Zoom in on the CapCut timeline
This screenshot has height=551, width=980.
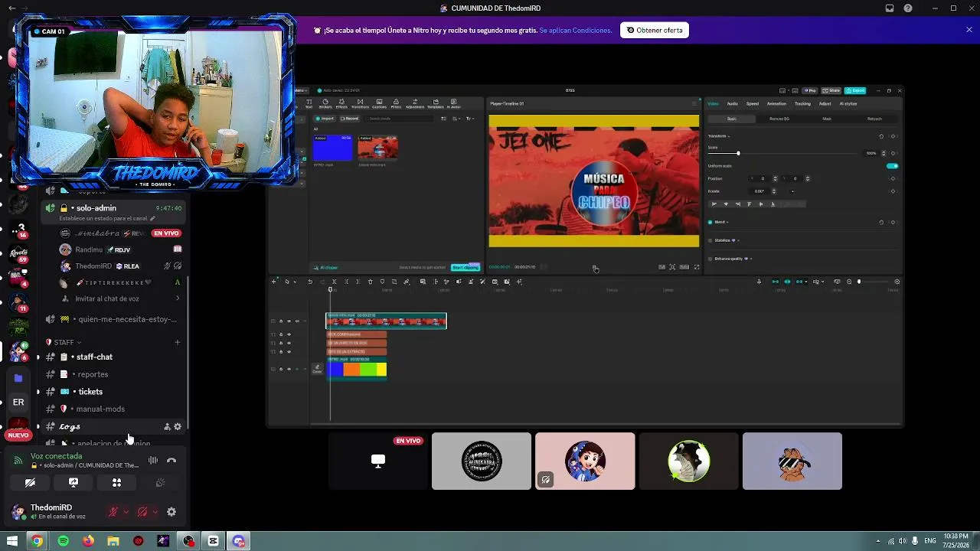(897, 282)
